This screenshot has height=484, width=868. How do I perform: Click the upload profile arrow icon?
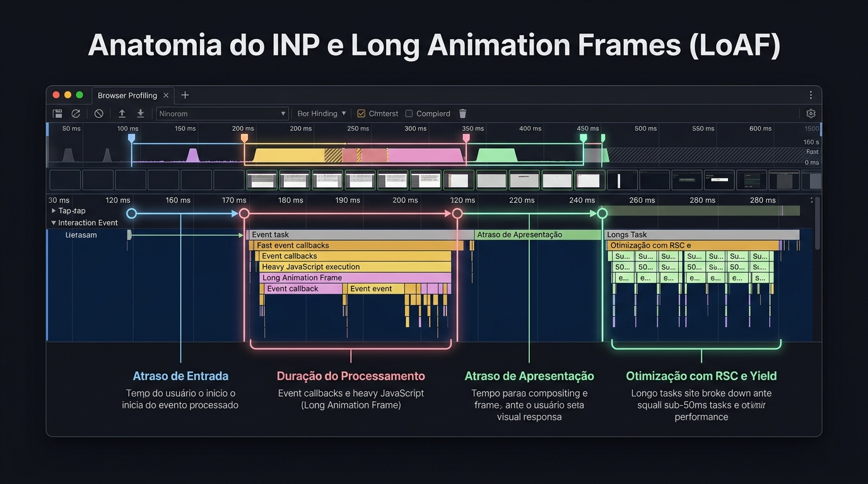(122, 113)
